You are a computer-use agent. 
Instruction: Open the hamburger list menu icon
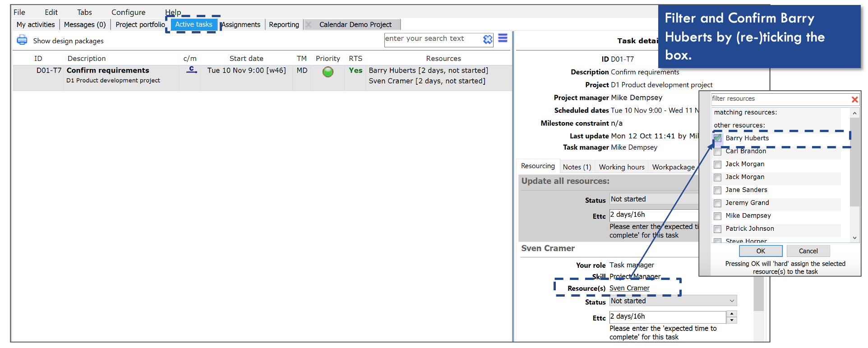pos(503,38)
